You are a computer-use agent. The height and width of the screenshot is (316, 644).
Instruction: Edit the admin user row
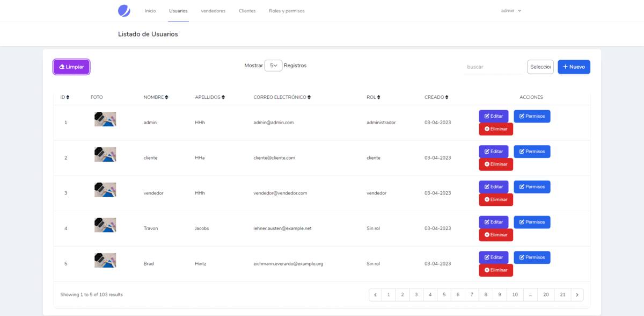pos(494,116)
